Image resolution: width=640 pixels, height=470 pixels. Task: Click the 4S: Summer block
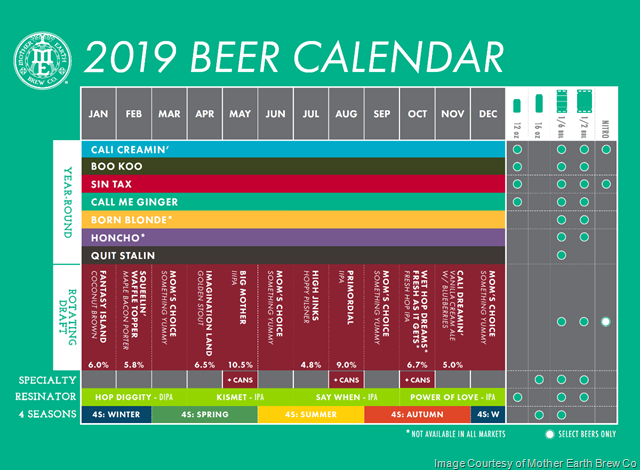[311, 415]
